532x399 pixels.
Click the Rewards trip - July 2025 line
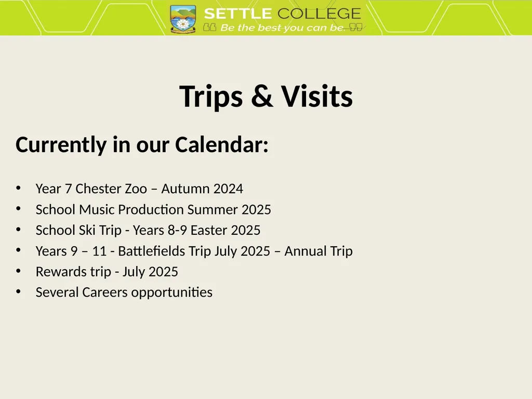tap(107, 272)
